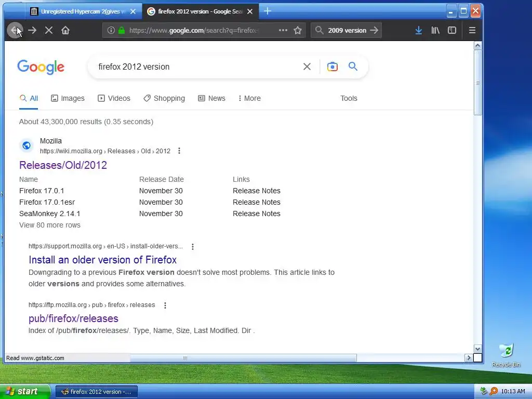Switch to Images results

(x=68, y=98)
